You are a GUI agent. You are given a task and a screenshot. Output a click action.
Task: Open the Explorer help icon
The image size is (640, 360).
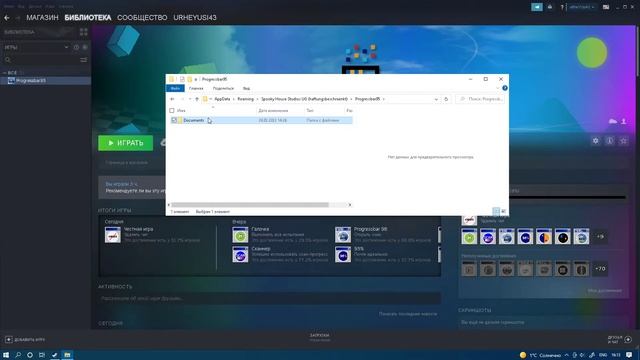tap(505, 88)
